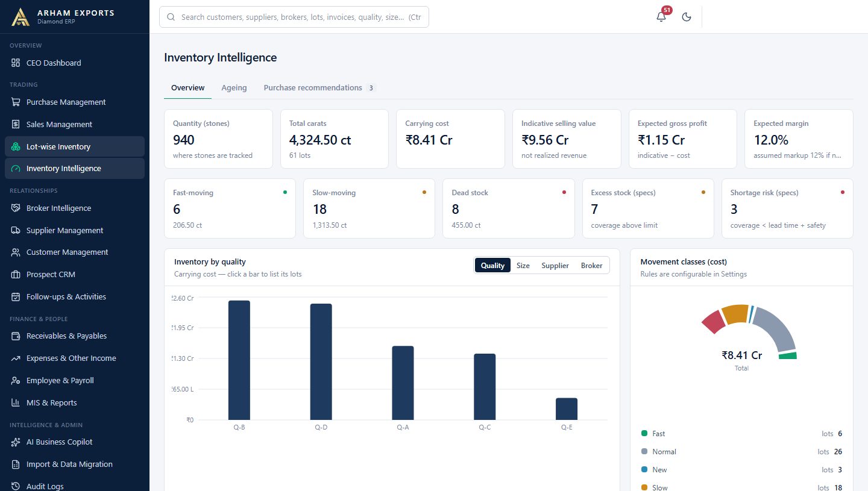
Task: Click the Sales Management receipt icon
Action: click(16, 124)
